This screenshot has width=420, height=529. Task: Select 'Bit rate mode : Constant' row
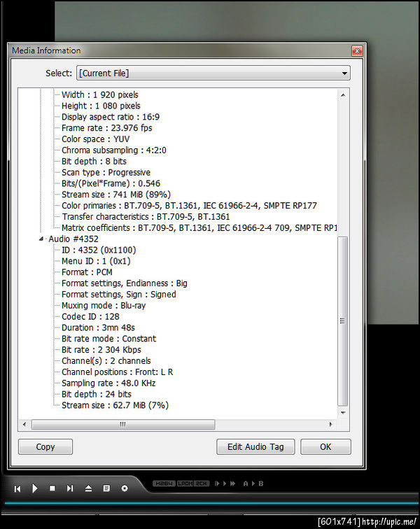point(108,339)
